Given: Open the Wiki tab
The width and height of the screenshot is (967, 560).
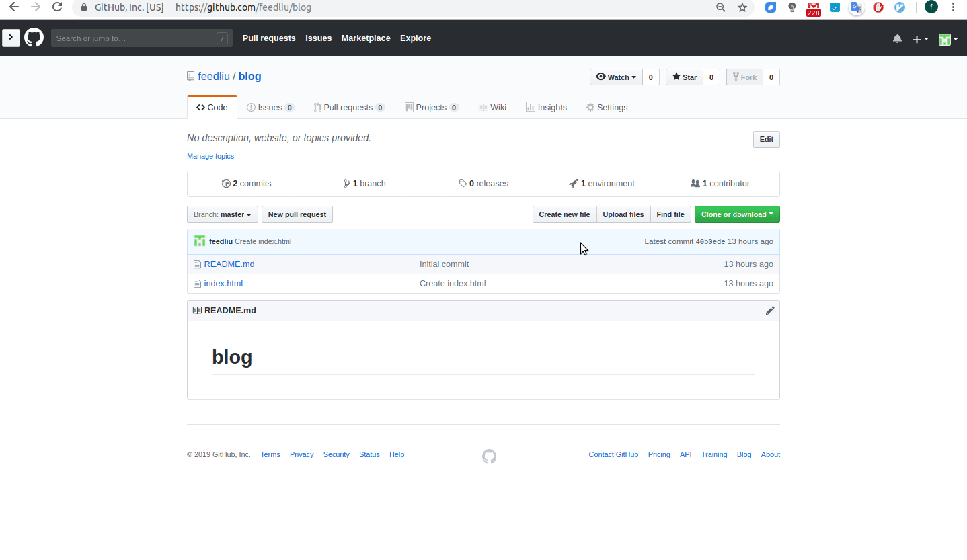Looking at the screenshot, I should click(493, 108).
